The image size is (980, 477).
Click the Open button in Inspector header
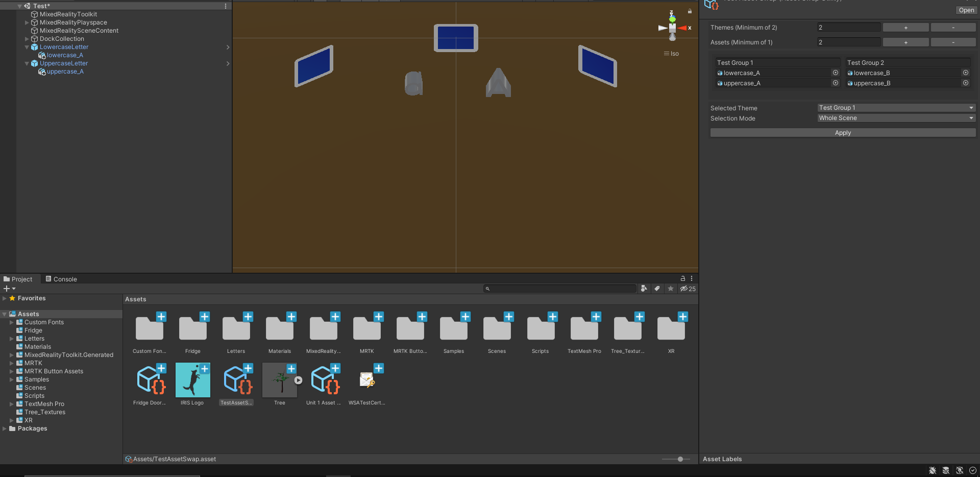pos(966,10)
